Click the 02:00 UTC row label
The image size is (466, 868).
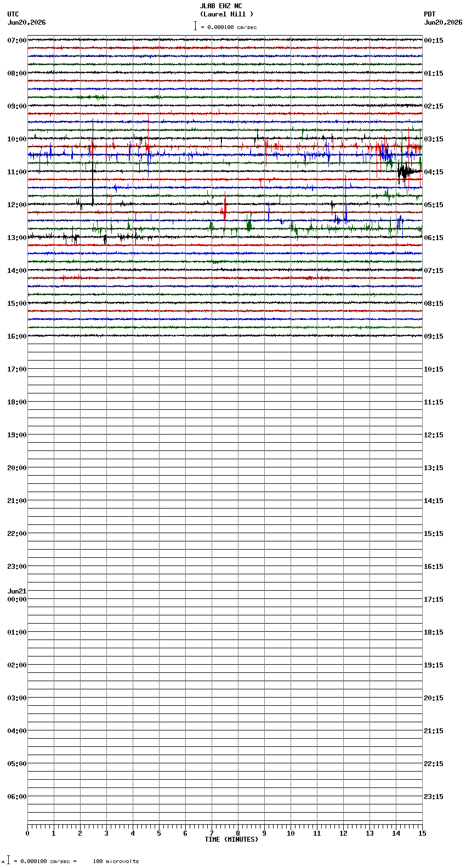[17, 665]
